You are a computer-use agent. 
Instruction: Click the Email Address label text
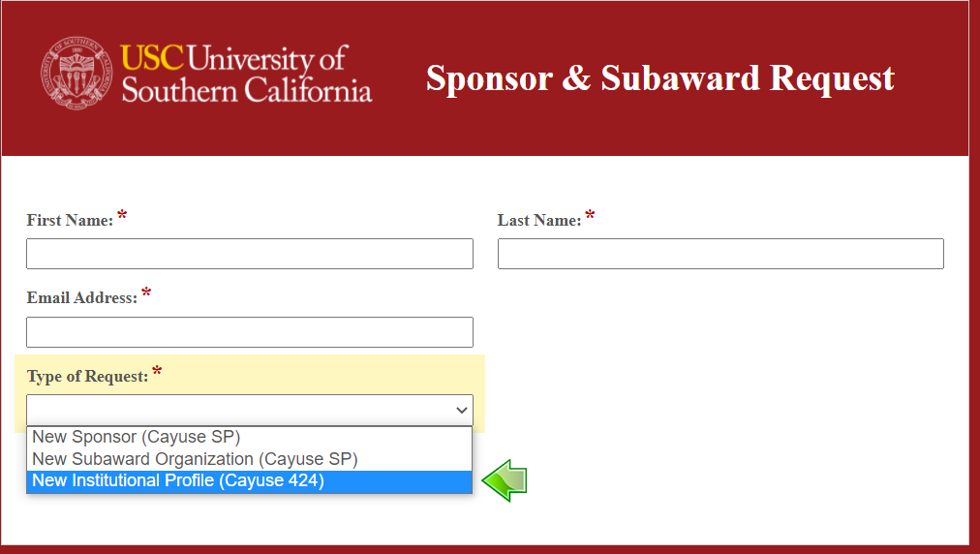tap(82, 298)
